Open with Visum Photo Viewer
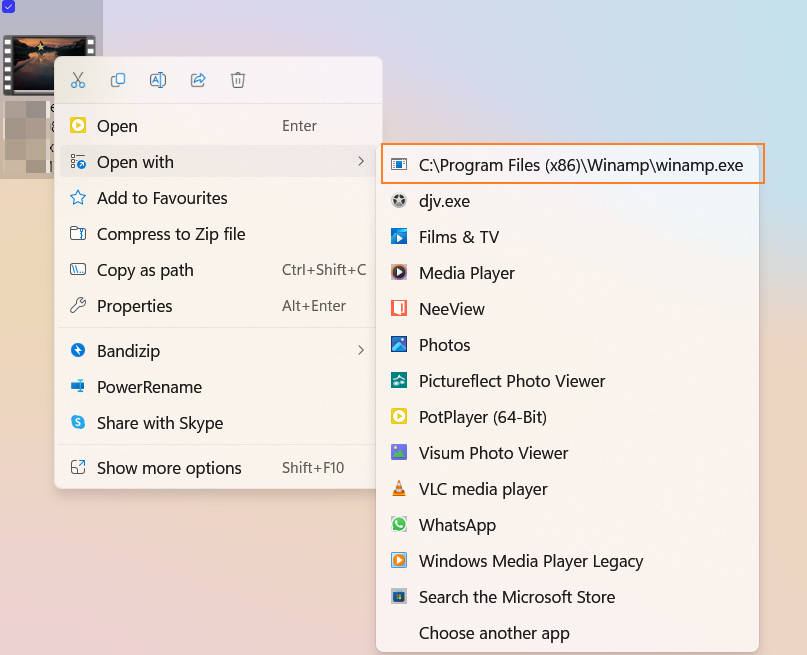 568,453
